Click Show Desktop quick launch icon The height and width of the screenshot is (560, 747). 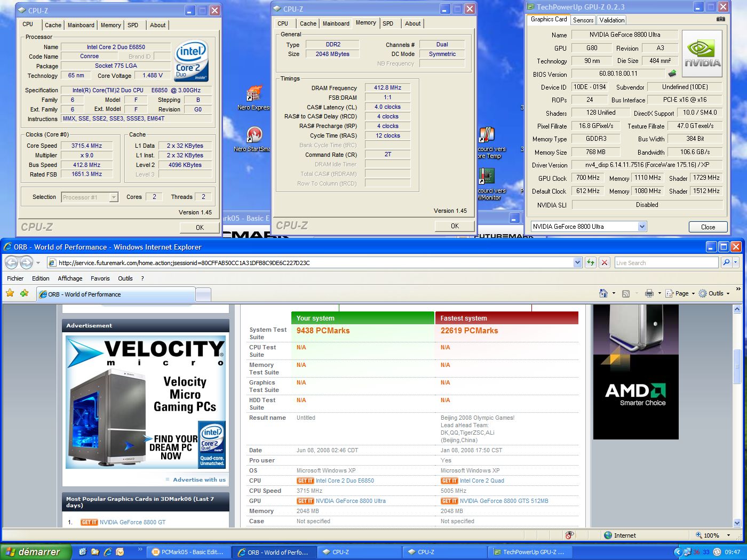(83, 552)
